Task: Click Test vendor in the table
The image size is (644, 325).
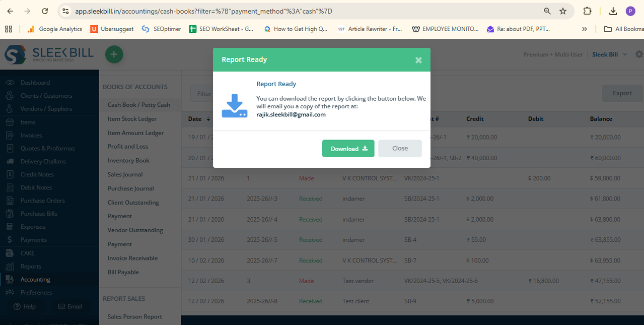Action: tap(357, 281)
